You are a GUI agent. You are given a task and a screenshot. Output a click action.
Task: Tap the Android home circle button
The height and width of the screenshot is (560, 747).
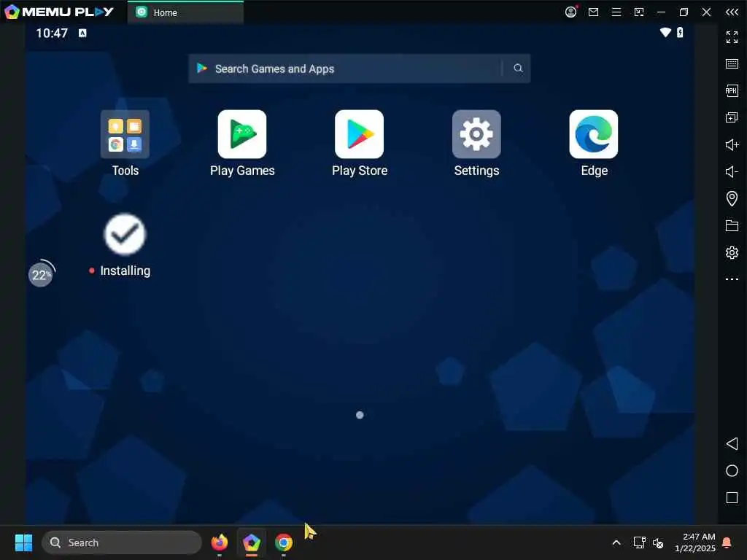point(732,471)
